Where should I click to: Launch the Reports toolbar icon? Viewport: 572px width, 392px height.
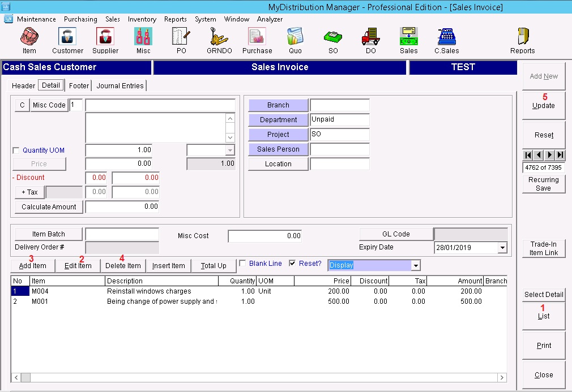point(522,37)
